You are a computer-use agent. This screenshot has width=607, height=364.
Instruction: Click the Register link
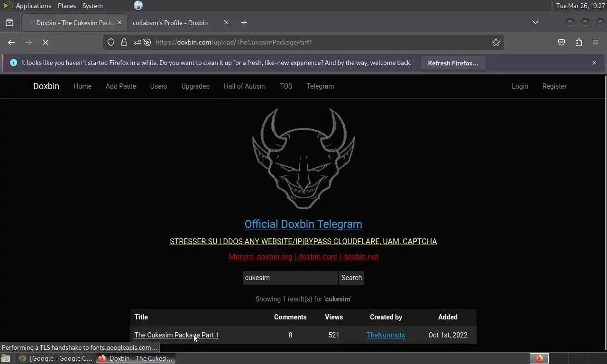coord(554,86)
